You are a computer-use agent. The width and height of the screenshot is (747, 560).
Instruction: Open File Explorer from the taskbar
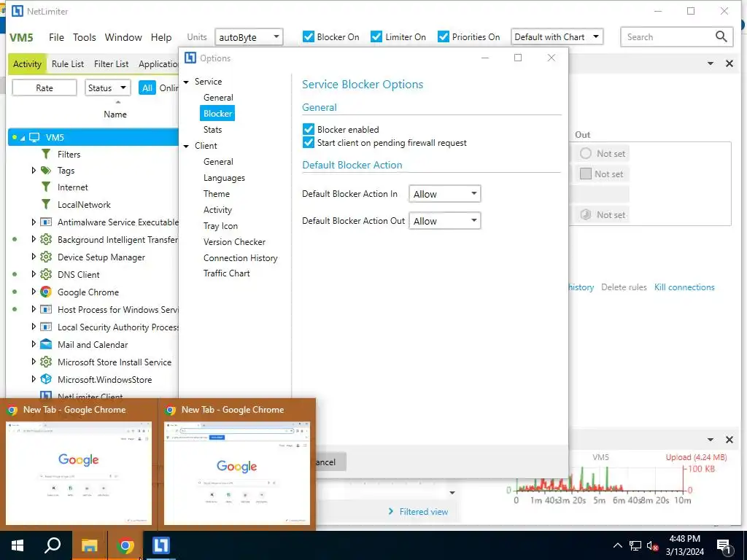pyautogui.click(x=89, y=545)
